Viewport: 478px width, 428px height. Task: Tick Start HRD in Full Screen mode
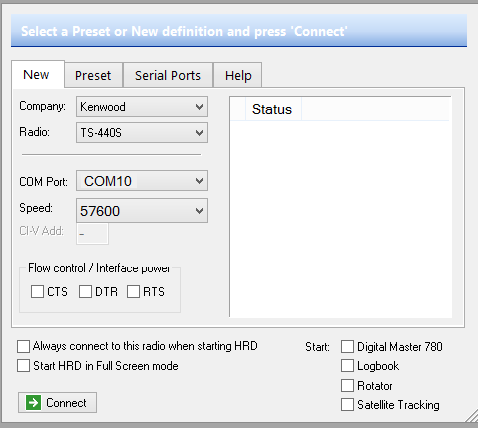coord(23,366)
